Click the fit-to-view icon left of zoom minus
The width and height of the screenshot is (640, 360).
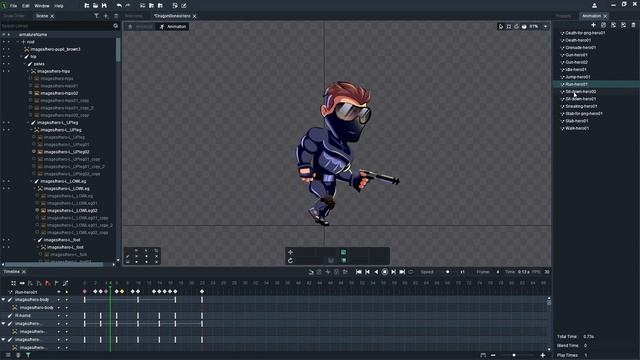pyautogui.click(x=483, y=355)
